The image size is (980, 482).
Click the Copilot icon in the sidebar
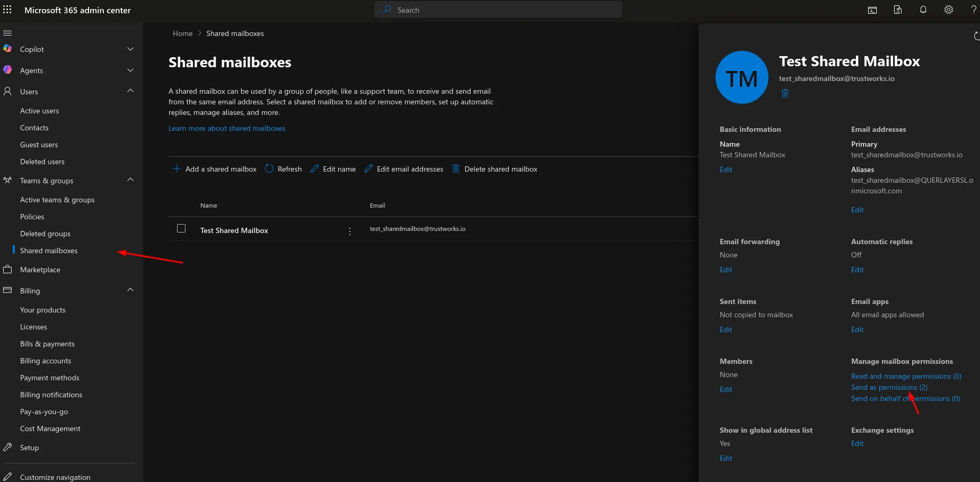7,49
